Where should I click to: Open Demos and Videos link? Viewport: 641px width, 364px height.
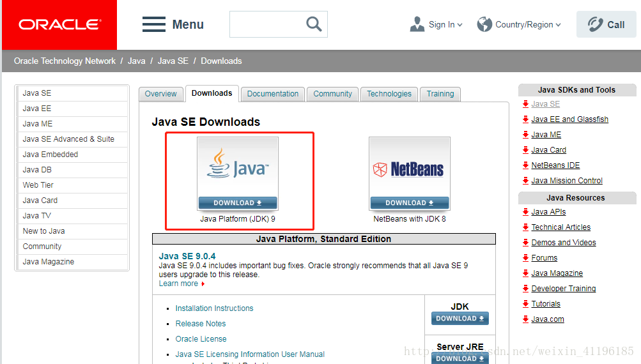(563, 243)
